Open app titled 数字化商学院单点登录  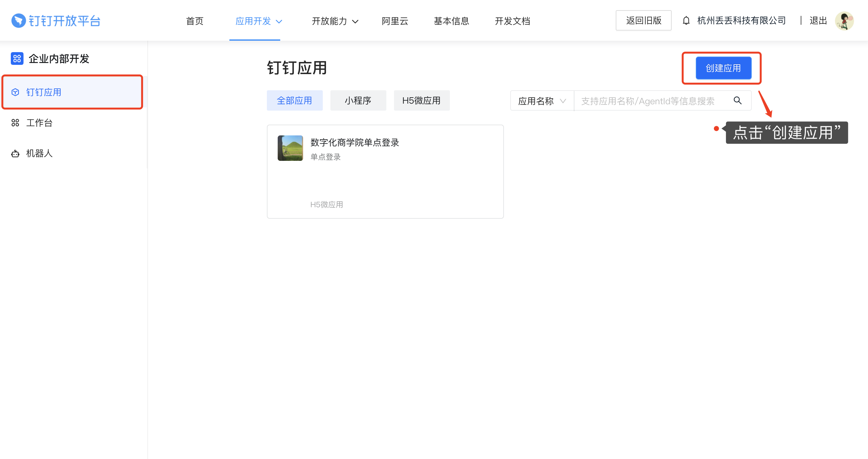pyautogui.click(x=355, y=142)
